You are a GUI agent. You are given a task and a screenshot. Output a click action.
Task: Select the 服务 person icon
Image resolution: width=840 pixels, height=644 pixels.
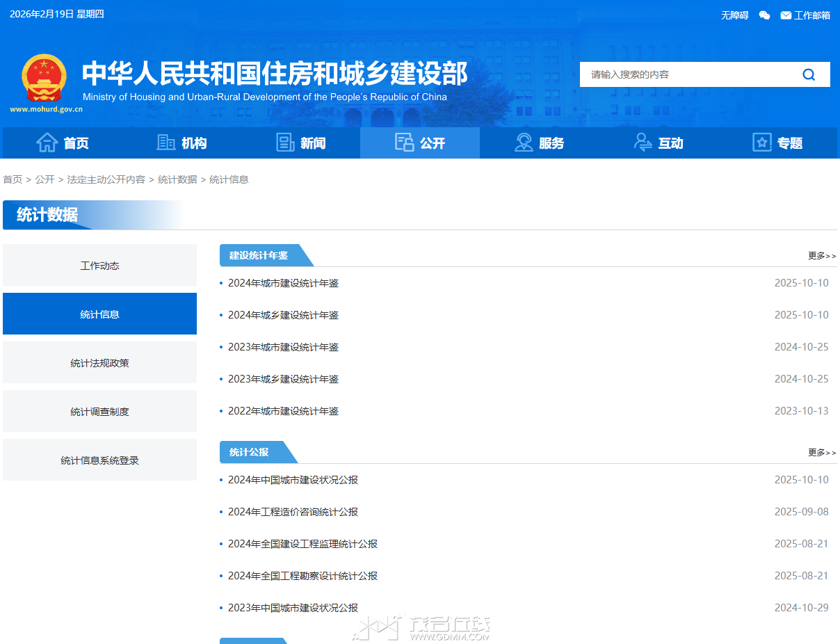524,142
